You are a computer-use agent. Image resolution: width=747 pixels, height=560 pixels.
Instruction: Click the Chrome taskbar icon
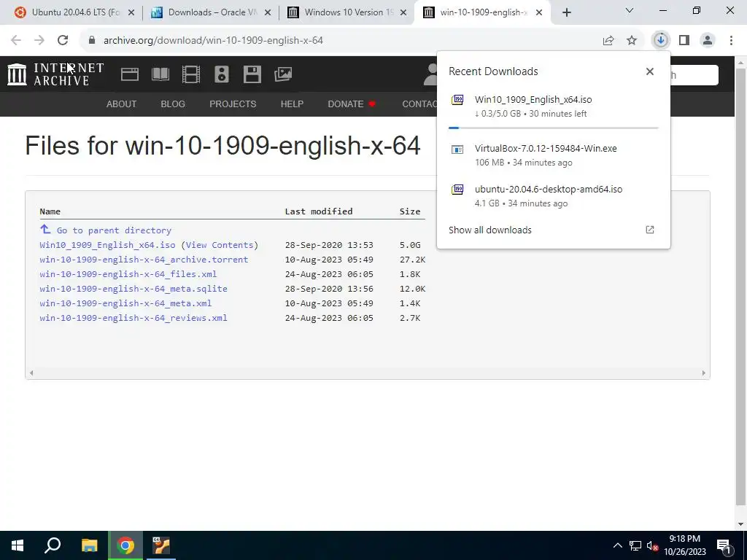click(x=125, y=545)
